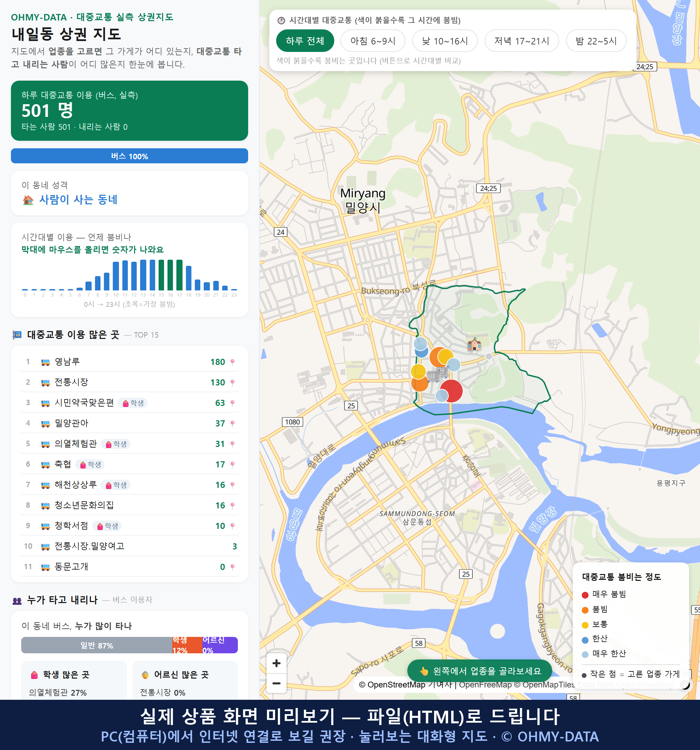Click the gray 일반 87% bar segment
The height and width of the screenshot is (750, 700).
(97, 645)
